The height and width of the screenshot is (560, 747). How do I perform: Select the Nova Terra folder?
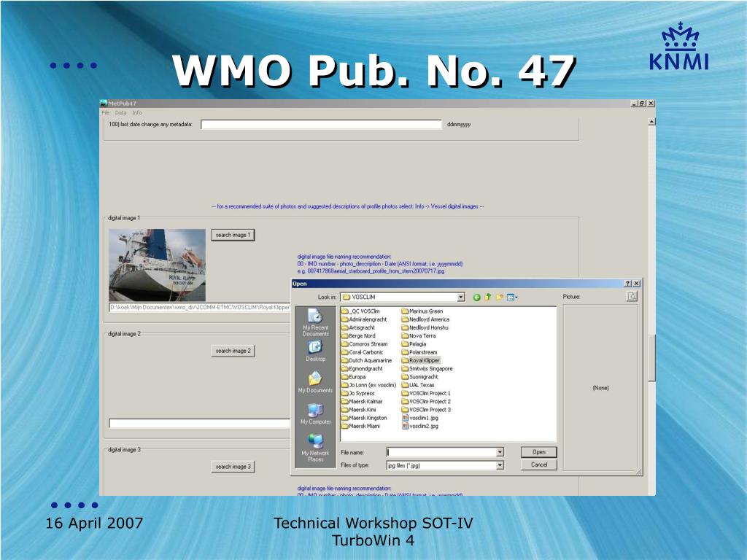pyautogui.click(x=419, y=335)
